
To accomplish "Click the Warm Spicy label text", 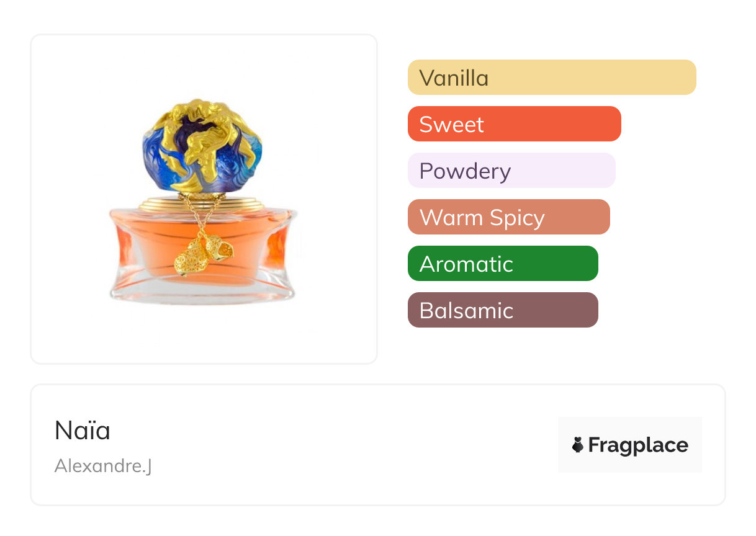I will point(482,218).
